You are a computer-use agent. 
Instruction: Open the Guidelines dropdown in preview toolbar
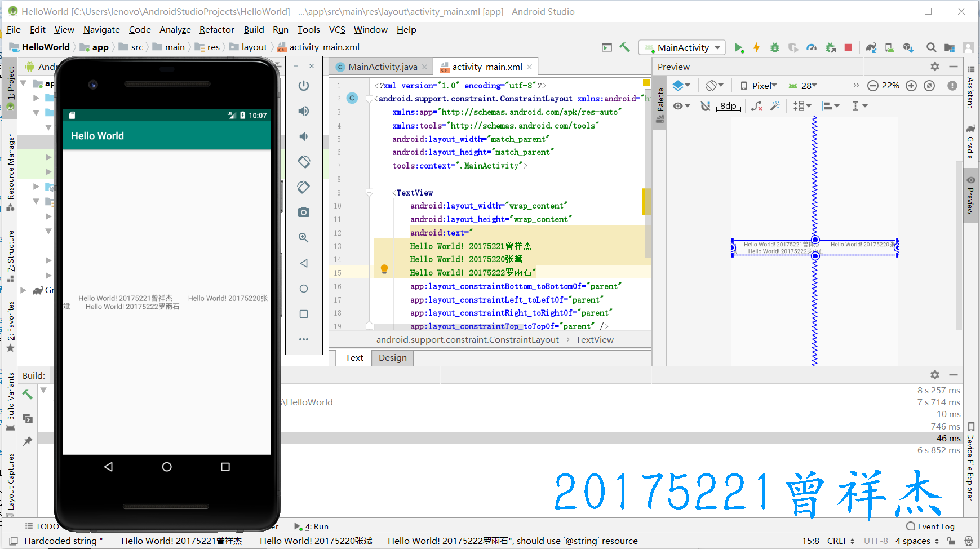tap(860, 106)
